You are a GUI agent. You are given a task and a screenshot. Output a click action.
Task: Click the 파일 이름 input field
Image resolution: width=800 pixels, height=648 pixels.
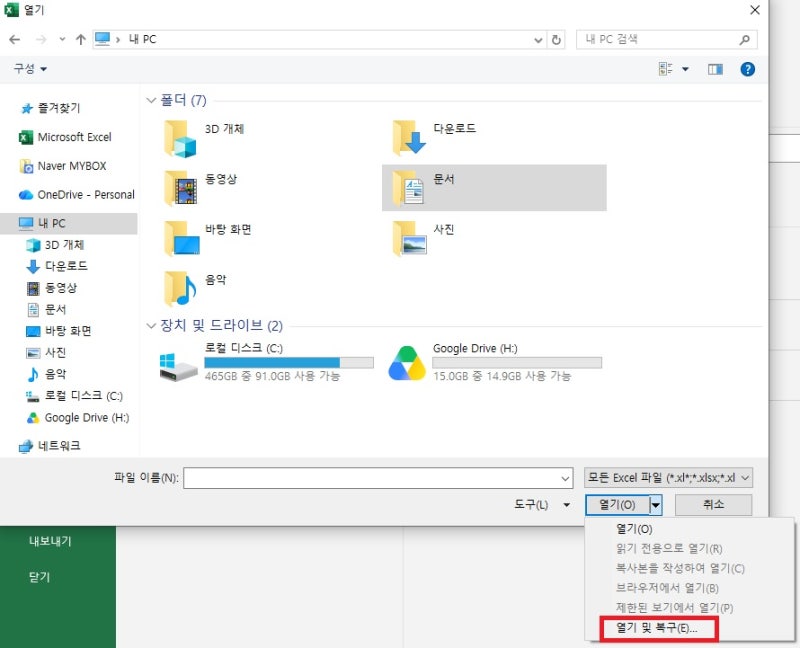point(378,478)
